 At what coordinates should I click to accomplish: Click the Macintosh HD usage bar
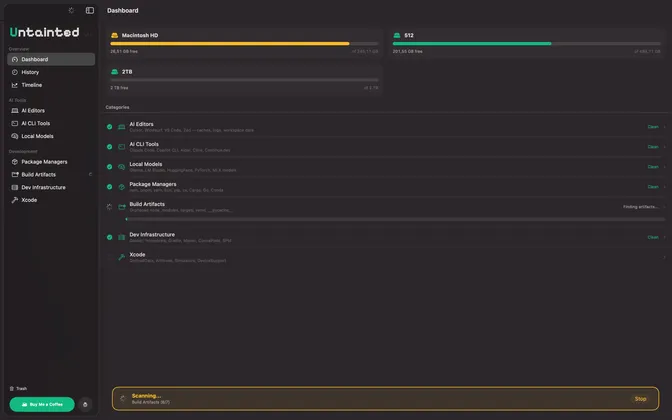(244, 44)
